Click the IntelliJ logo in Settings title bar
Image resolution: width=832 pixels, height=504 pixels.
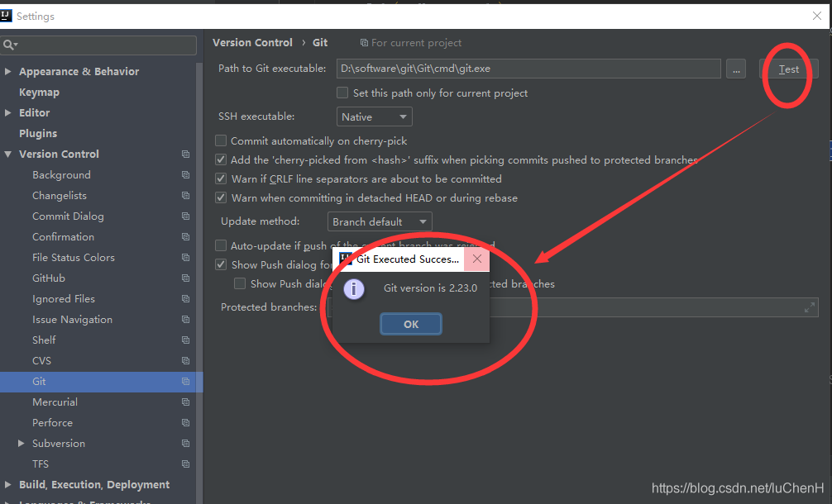pyautogui.click(x=7, y=16)
